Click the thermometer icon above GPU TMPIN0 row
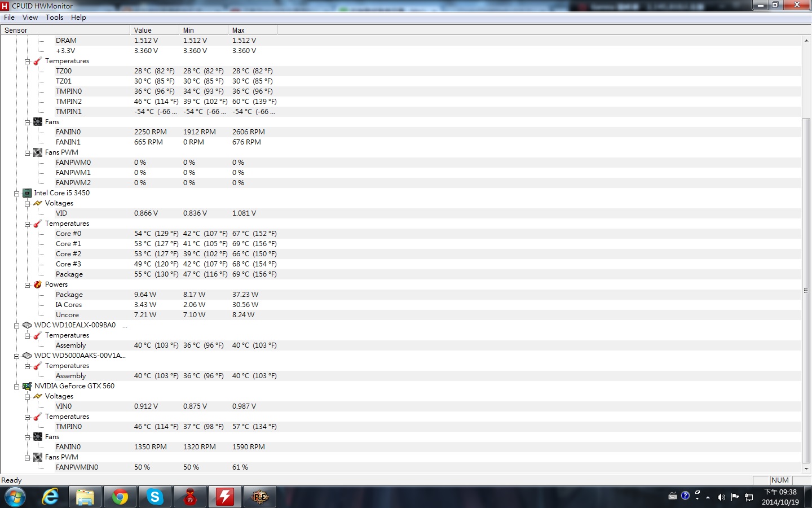 click(x=38, y=417)
